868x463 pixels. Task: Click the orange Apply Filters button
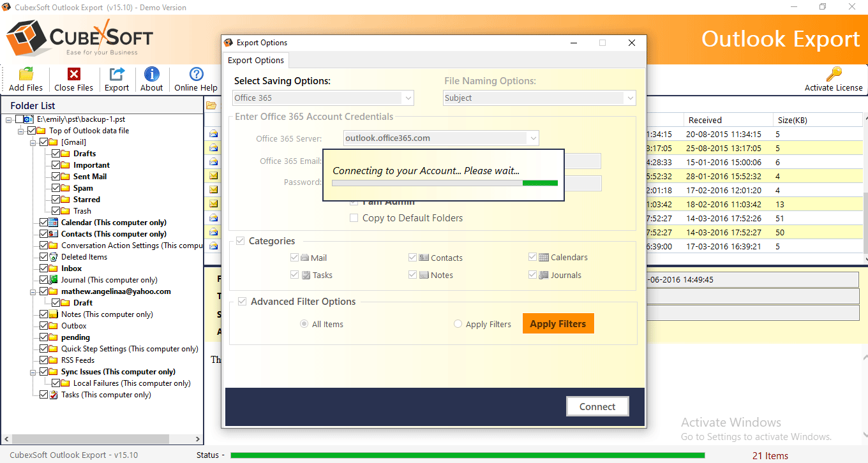[558, 323]
